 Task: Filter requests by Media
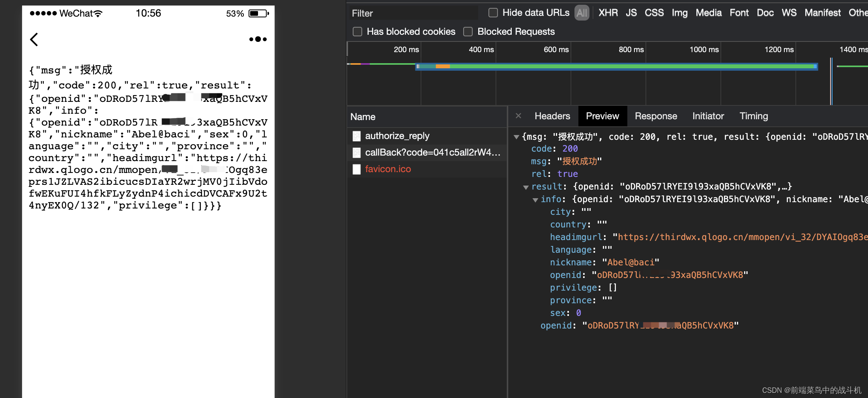(x=709, y=13)
